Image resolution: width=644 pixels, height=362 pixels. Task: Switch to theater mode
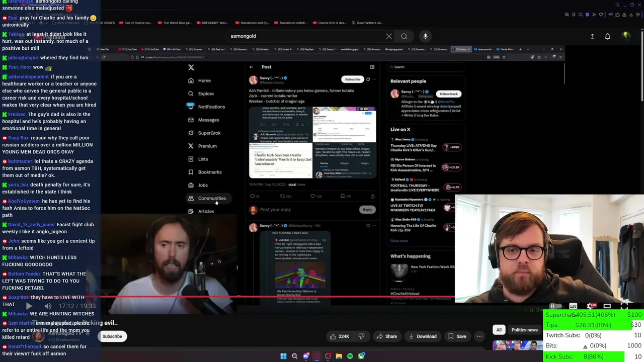pyautogui.click(x=607, y=306)
